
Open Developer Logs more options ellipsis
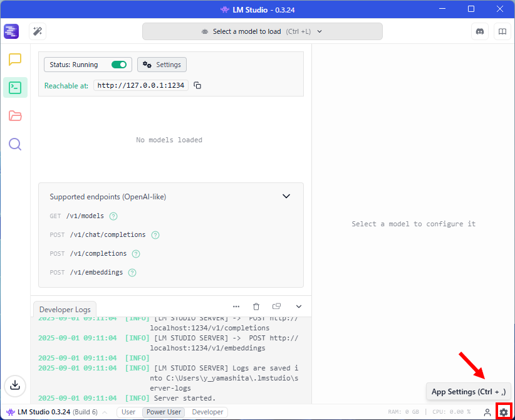coord(236,307)
